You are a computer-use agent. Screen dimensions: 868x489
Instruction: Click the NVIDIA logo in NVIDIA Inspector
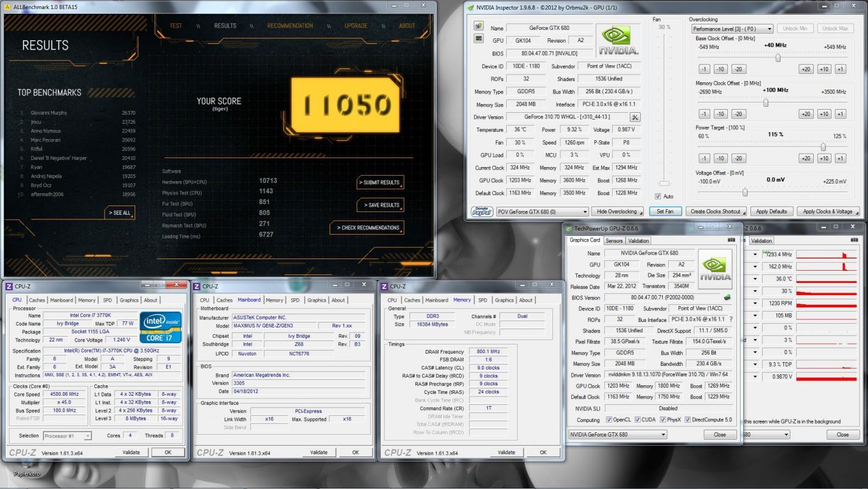(x=619, y=41)
